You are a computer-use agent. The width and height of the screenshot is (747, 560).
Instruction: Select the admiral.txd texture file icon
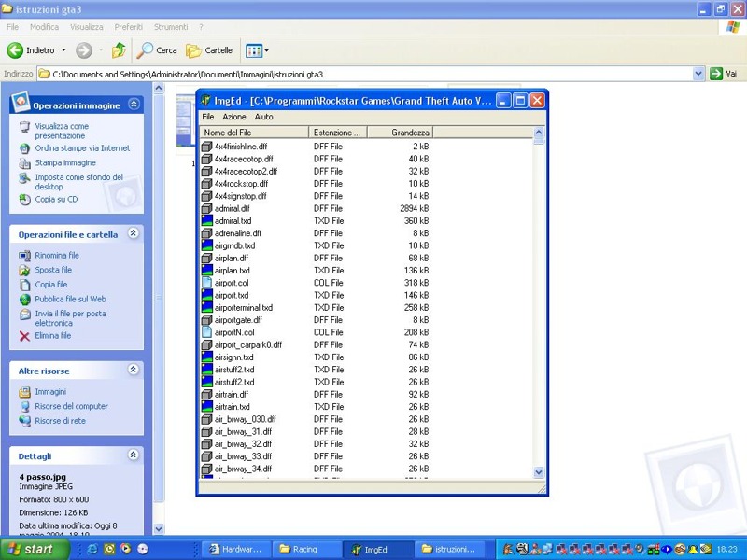pyautogui.click(x=206, y=220)
